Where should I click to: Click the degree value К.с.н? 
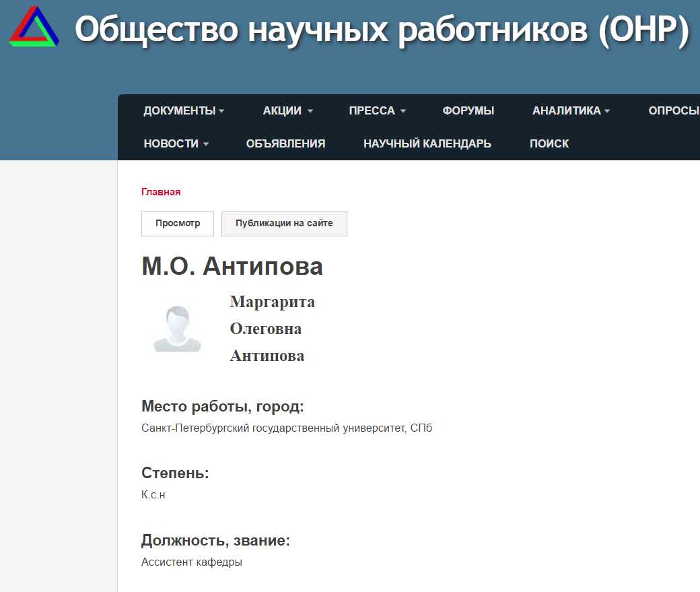tap(153, 494)
